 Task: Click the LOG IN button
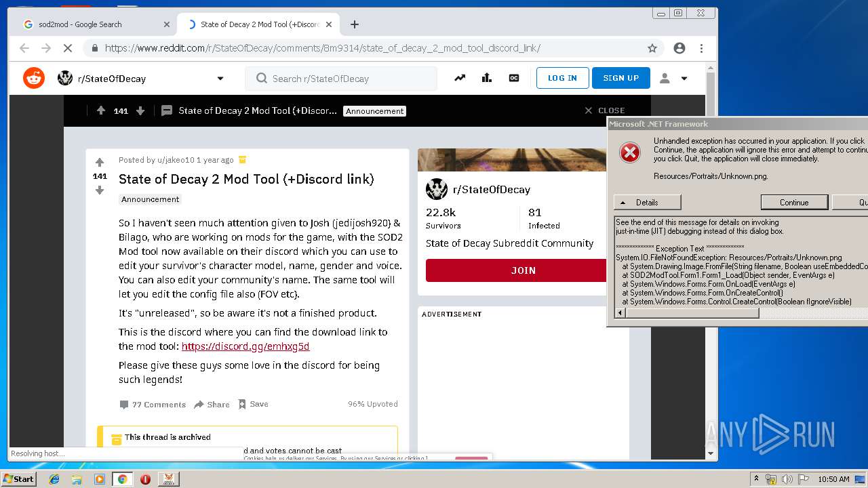click(563, 78)
